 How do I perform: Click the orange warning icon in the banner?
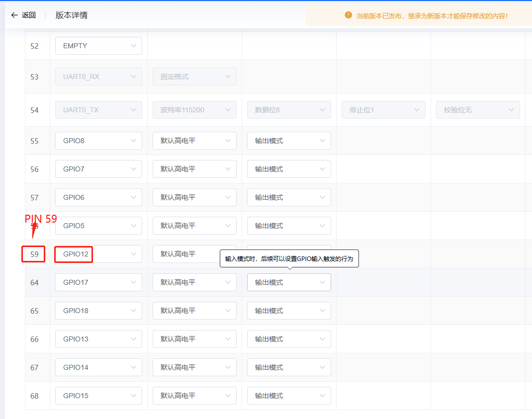coord(349,15)
